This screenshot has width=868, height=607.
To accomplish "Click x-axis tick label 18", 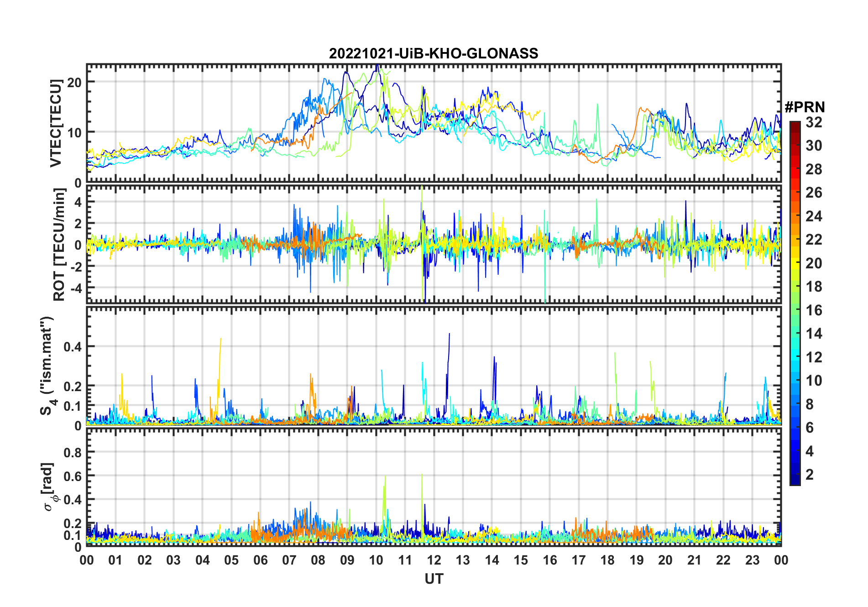I will [x=607, y=560].
